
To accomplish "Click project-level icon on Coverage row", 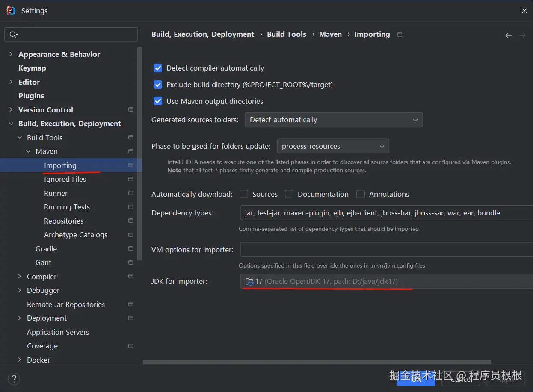I will pyautogui.click(x=130, y=346).
